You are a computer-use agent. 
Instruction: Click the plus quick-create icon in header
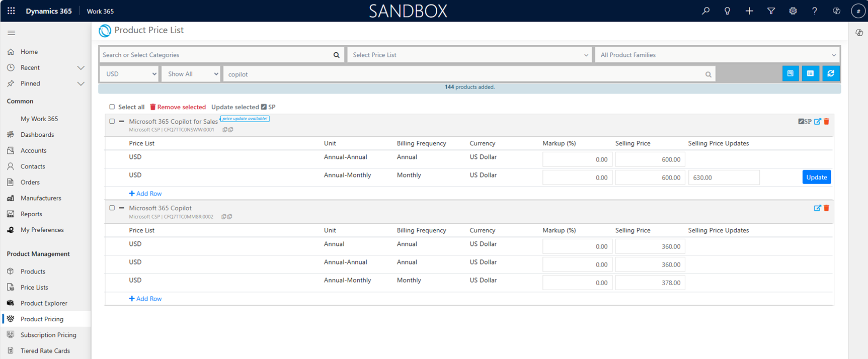[749, 11]
